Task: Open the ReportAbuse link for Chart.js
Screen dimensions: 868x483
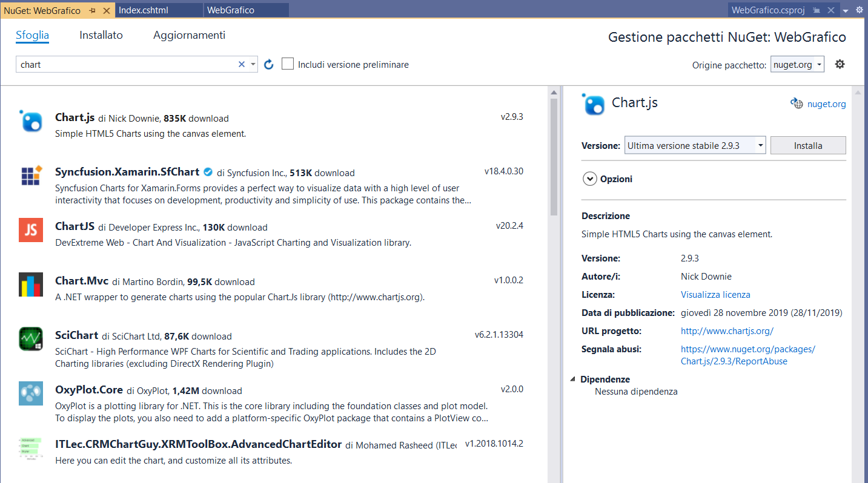Action: pyautogui.click(x=748, y=355)
